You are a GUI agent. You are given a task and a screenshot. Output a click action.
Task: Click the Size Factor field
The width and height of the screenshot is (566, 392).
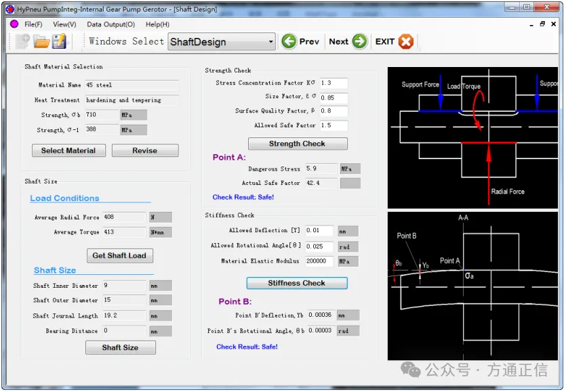pos(334,97)
